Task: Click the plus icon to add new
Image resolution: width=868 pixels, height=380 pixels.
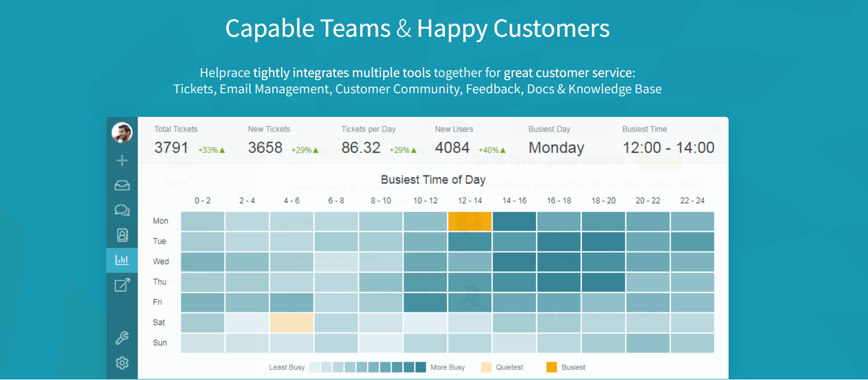Action: [x=122, y=160]
